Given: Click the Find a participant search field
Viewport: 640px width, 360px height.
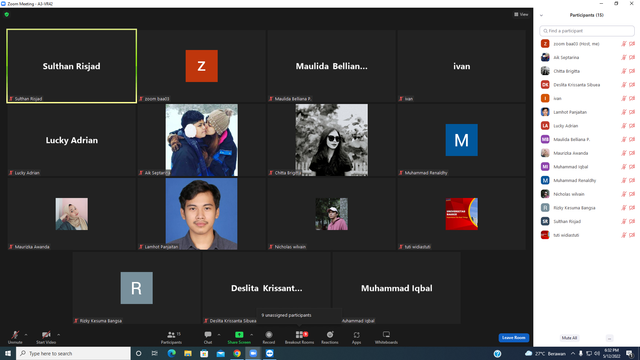Looking at the screenshot, I should click(587, 31).
